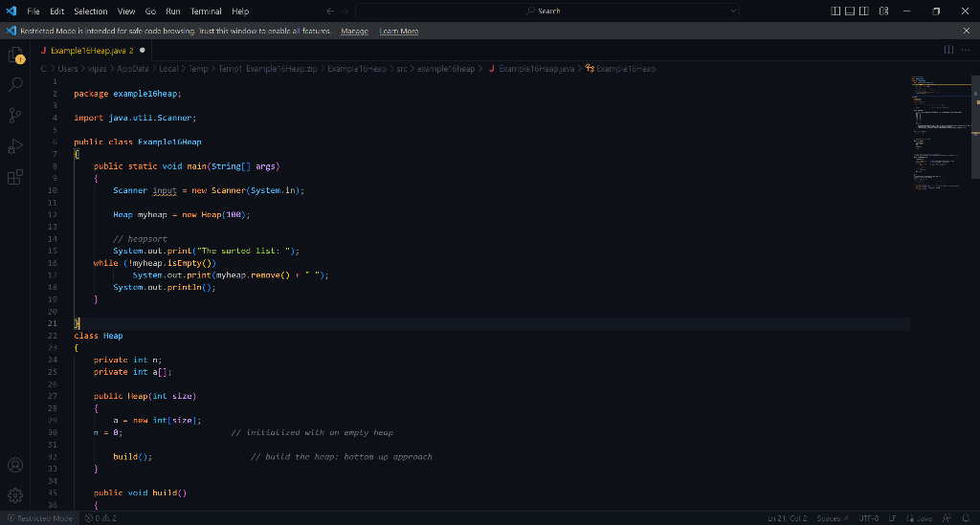This screenshot has height=525, width=980.
Task: Open Source Control view in activity bar
Action: coord(15,115)
